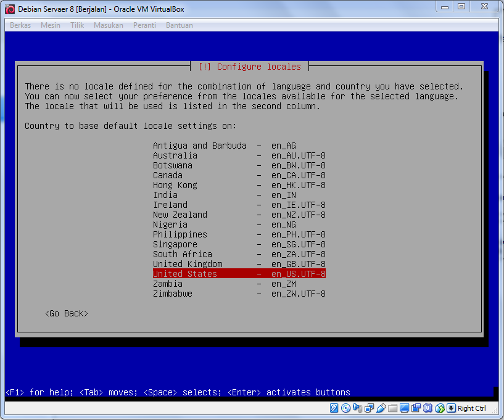Choose United Kingdom en_GB.UTF-8 locale
Viewport: 504px width, 420px height.
coord(239,264)
